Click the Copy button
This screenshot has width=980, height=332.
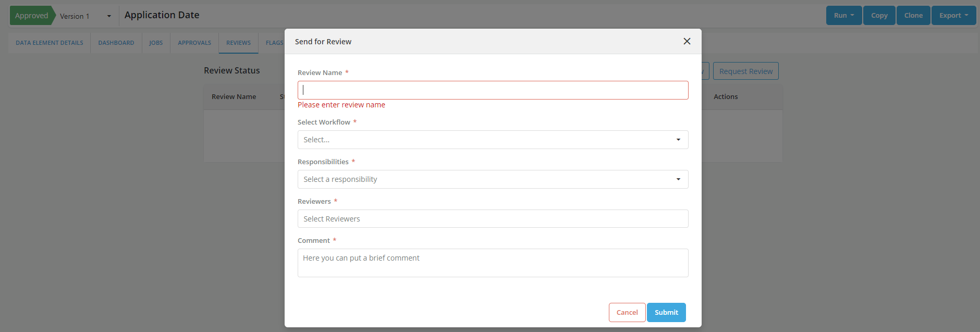tap(879, 16)
